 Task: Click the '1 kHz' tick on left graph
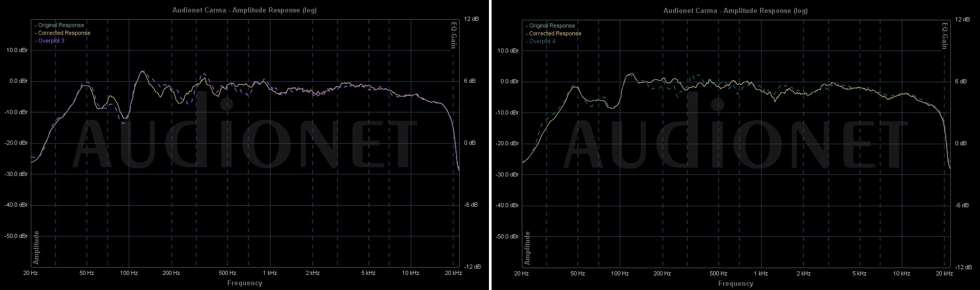pos(269,273)
